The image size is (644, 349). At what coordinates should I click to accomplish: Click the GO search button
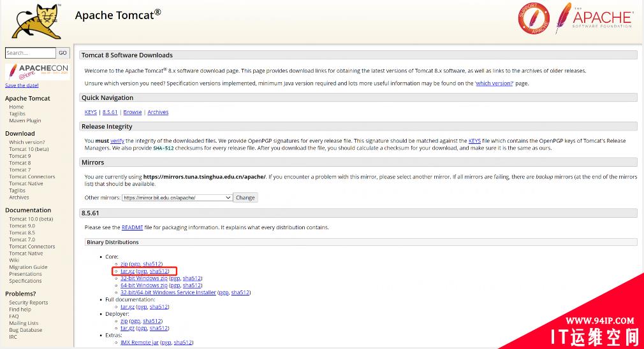[62, 53]
